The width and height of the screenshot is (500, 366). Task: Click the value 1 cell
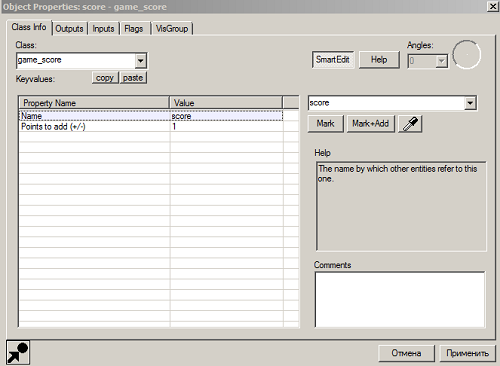pyautogui.click(x=226, y=126)
